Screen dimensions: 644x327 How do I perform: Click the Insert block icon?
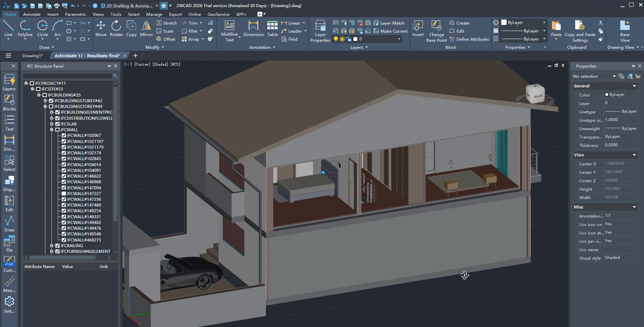click(418, 28)
